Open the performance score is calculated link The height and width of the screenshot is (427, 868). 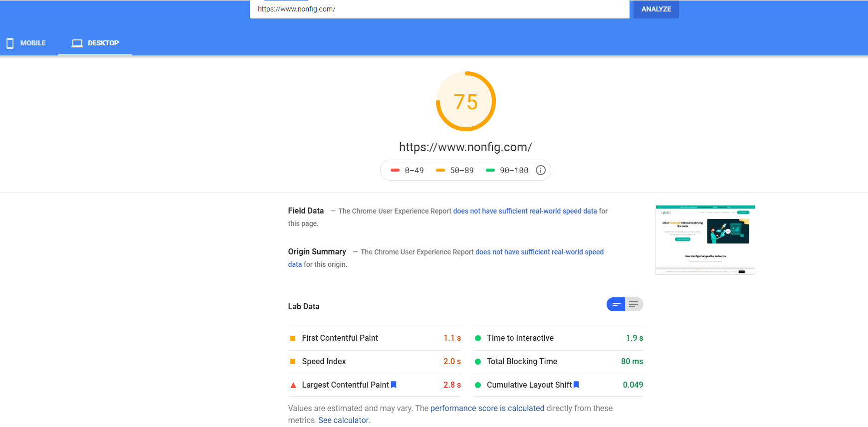pos(487,408)
